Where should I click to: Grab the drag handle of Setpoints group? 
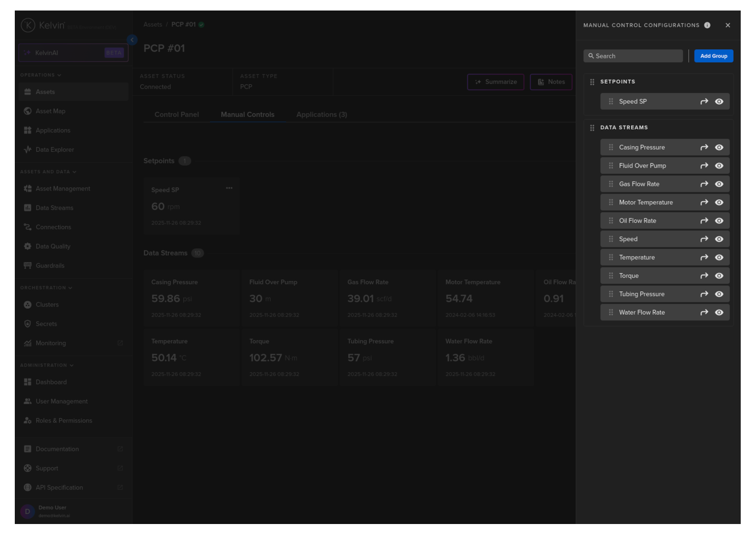pos(592,82)
